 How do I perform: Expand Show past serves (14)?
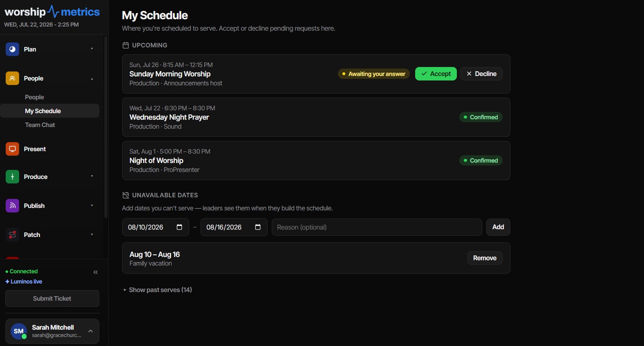[158, 290]
